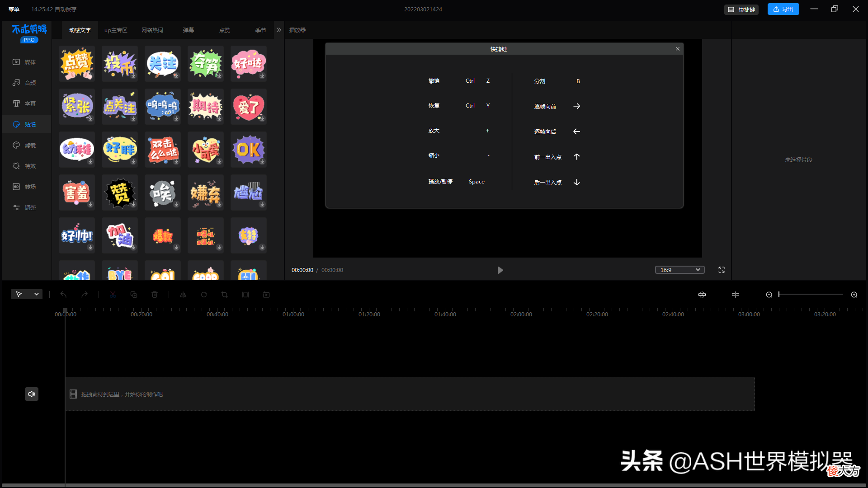Screen dimensions: 868x488
Task: Select the 双击么么哒 sticker thumbnail
Action: [163, 149]
